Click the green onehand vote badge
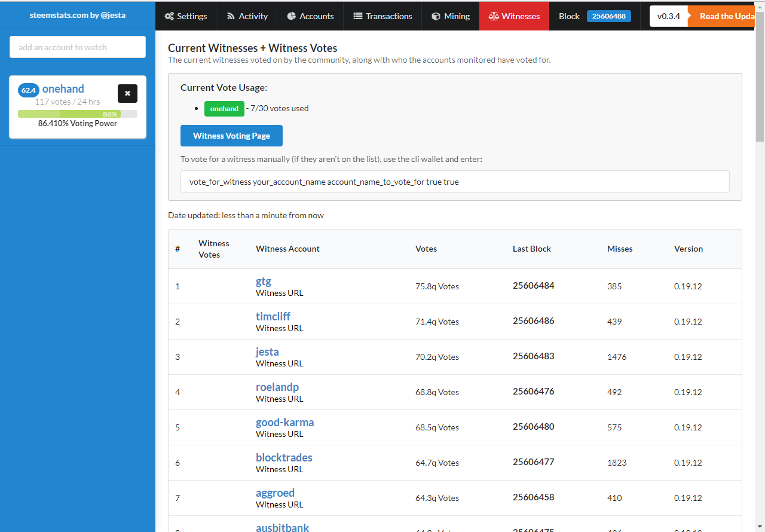765x532 pixels. click(x=224, y=109)
